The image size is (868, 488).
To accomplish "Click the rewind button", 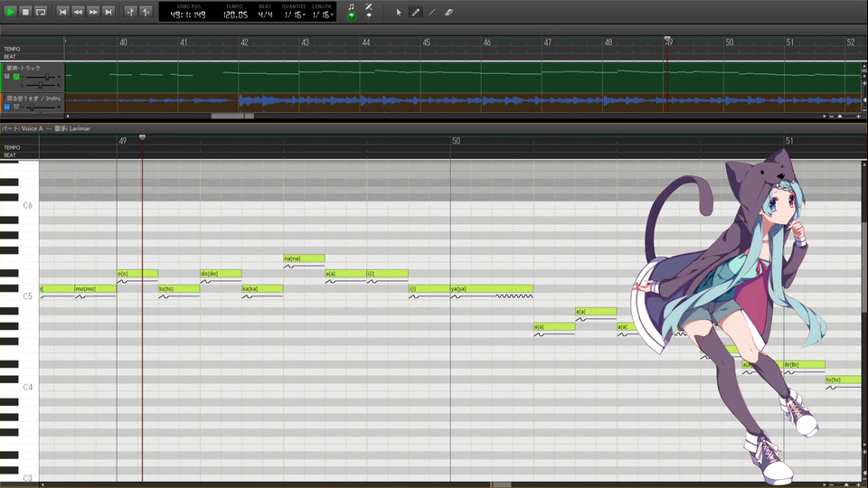I will click(x=78, y=12).
